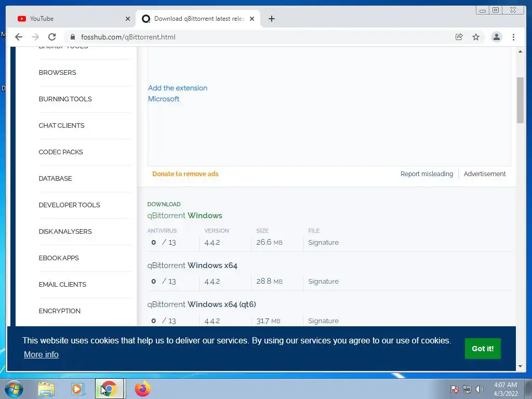The image size is (532, 399).
Task: Open Windows Explorer from taskbar
Action: (46, 389)
